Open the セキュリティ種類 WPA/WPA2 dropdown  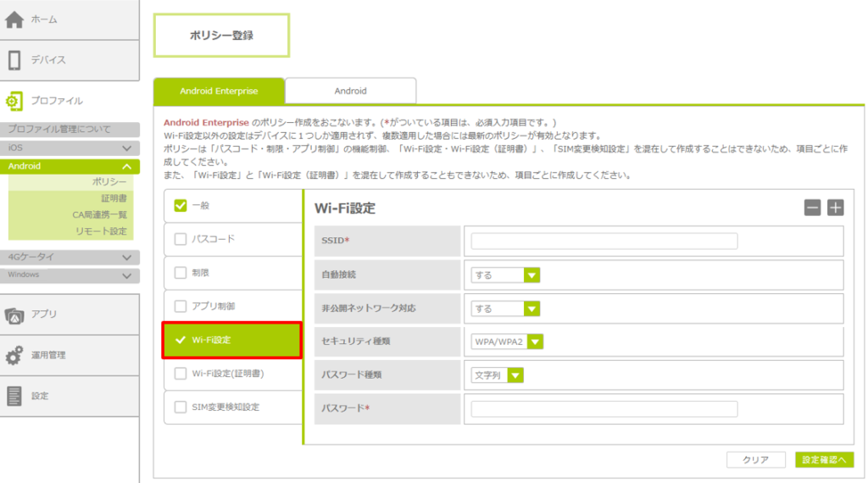tap(509, 341)
